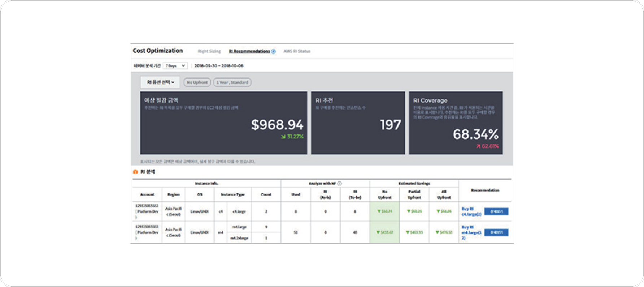Click the info icon beside RI Recommendations

[273, 51]
